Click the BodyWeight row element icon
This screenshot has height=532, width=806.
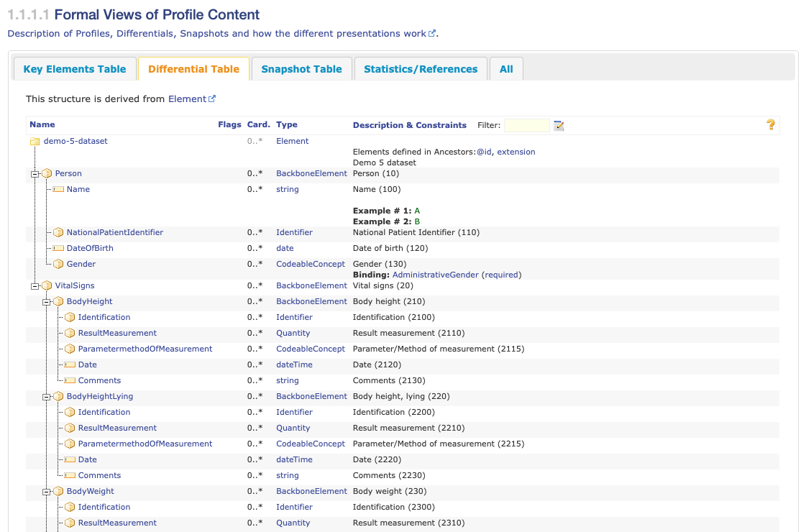tap(58, 492)
